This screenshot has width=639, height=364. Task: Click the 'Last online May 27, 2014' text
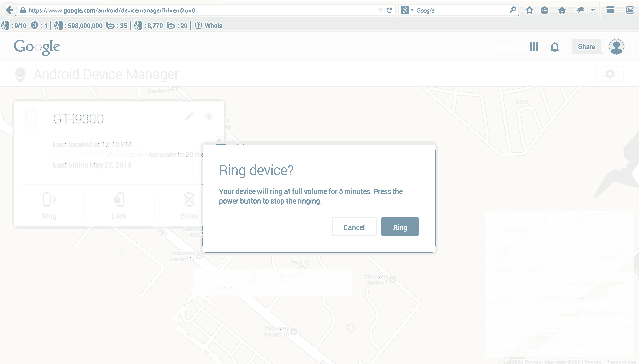point(92,165)
